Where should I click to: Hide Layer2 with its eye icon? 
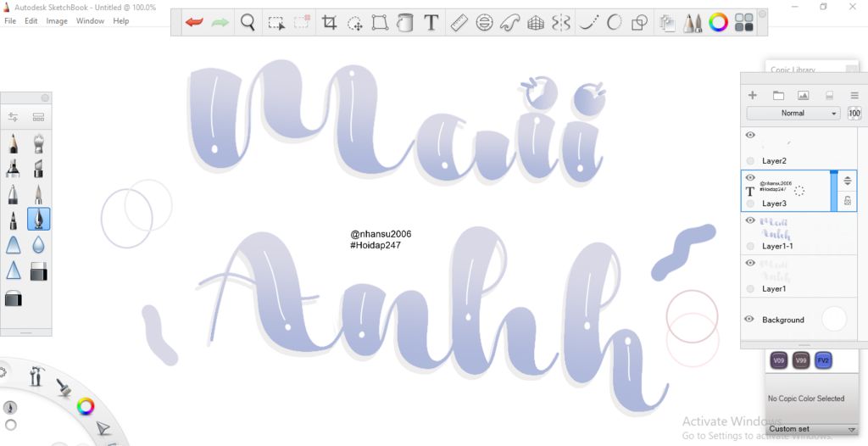[750, 135]
